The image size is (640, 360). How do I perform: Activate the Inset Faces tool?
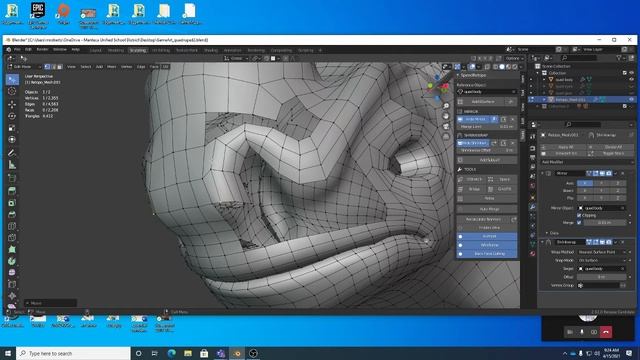pyautogui.click(x=12, y=202)
